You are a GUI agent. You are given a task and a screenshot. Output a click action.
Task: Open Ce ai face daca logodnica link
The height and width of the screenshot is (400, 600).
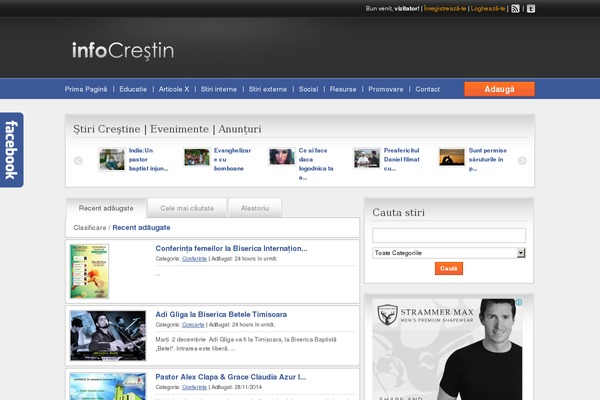pyautogui.click(x=316, y=164)
